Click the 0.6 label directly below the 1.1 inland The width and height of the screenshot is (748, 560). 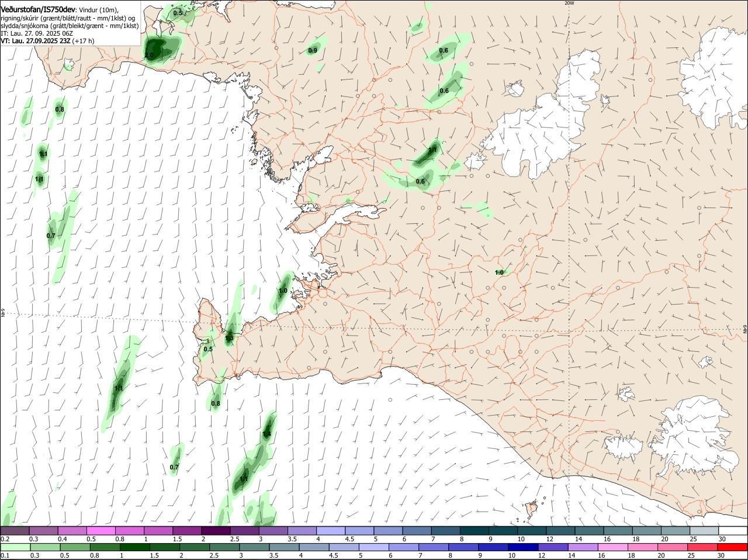(x=420, y=181)
